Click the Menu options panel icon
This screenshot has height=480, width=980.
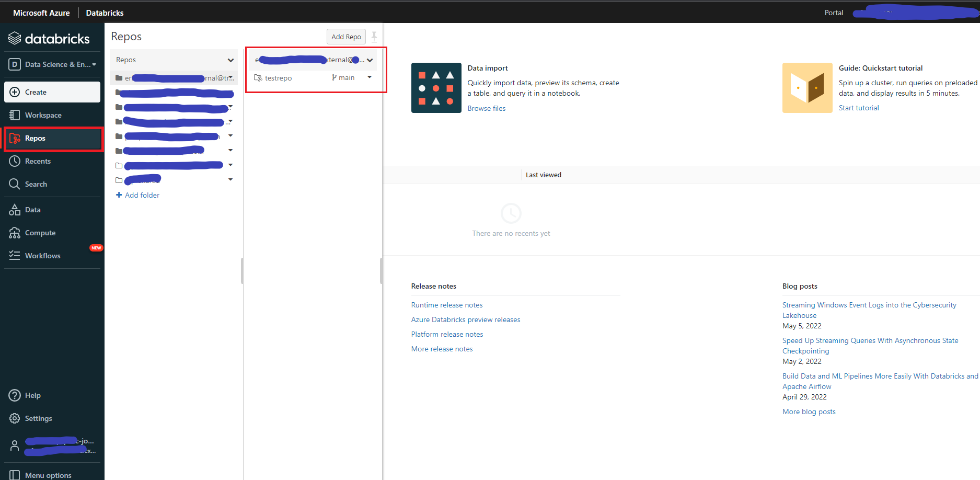click(x=15, y=475)
